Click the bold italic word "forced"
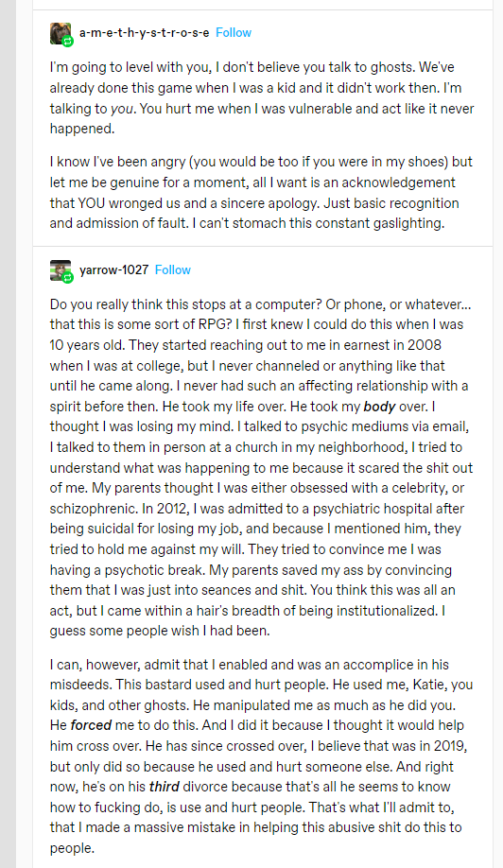 pyautogui.click(x=92, y=725)
